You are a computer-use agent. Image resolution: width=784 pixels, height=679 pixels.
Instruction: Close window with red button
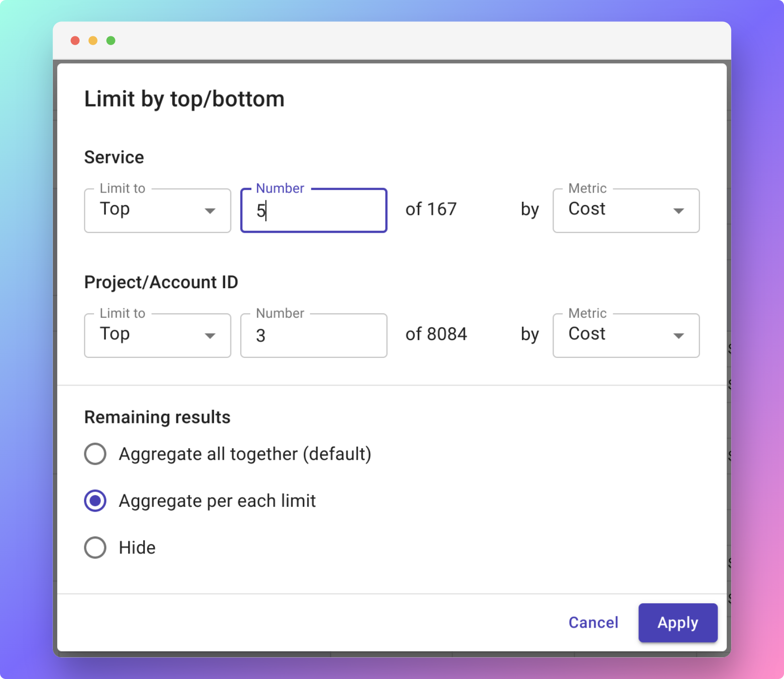point(75,41)
